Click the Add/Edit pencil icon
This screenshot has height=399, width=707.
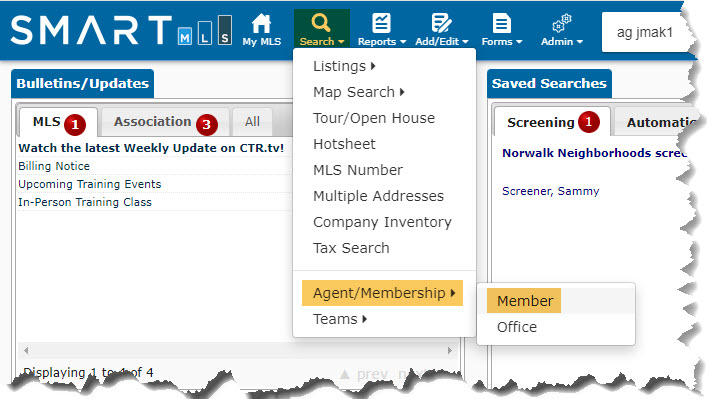441,23
